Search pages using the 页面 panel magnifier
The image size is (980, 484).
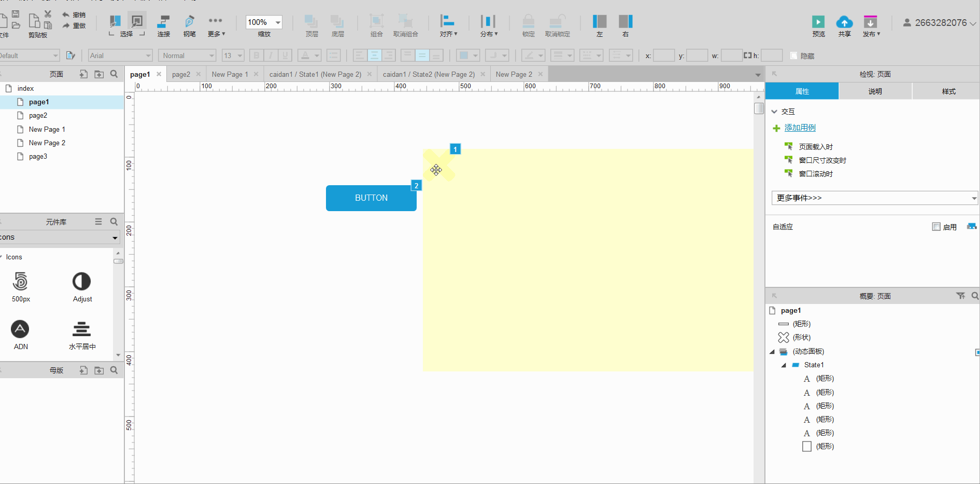(114, 74)
